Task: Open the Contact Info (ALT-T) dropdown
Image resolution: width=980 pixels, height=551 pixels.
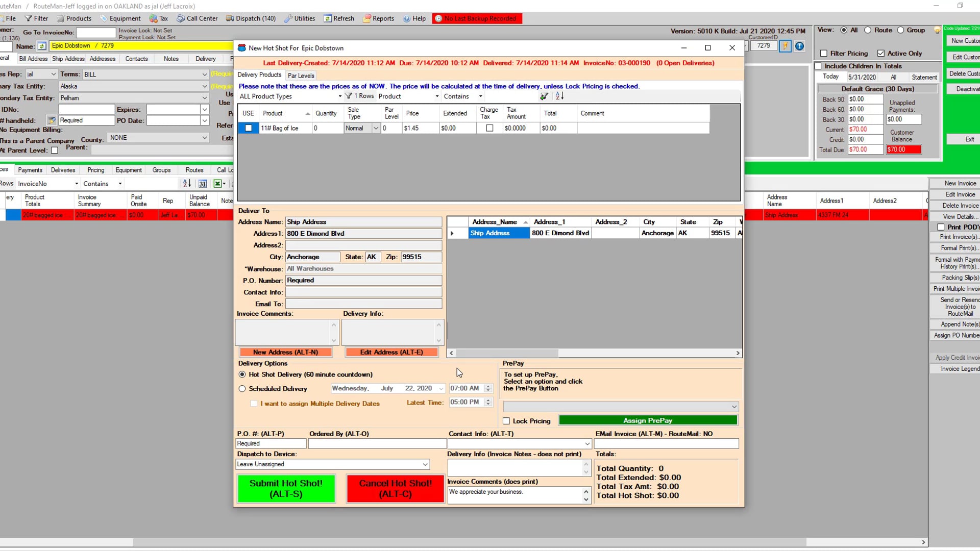Action: pos(587,444)
